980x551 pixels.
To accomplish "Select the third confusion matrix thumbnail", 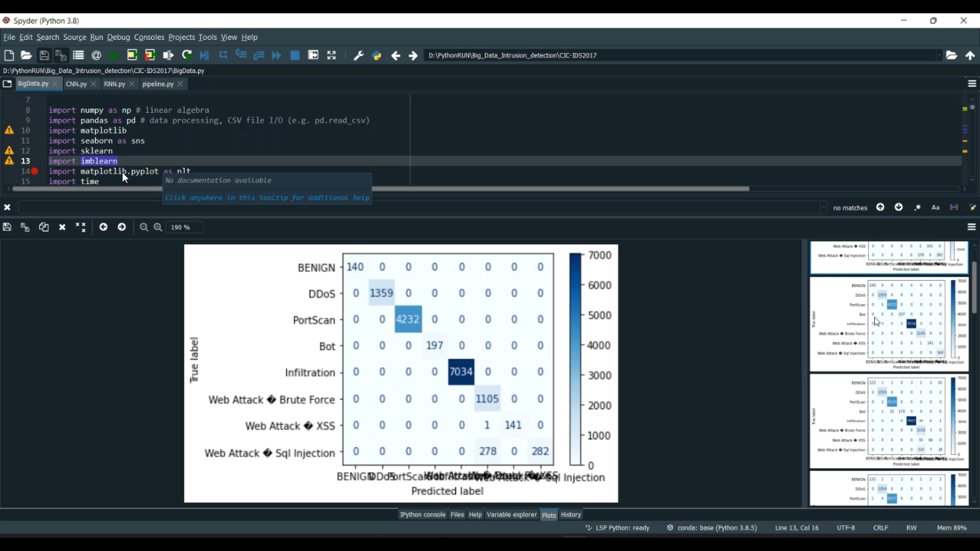I will coord(889,420).
